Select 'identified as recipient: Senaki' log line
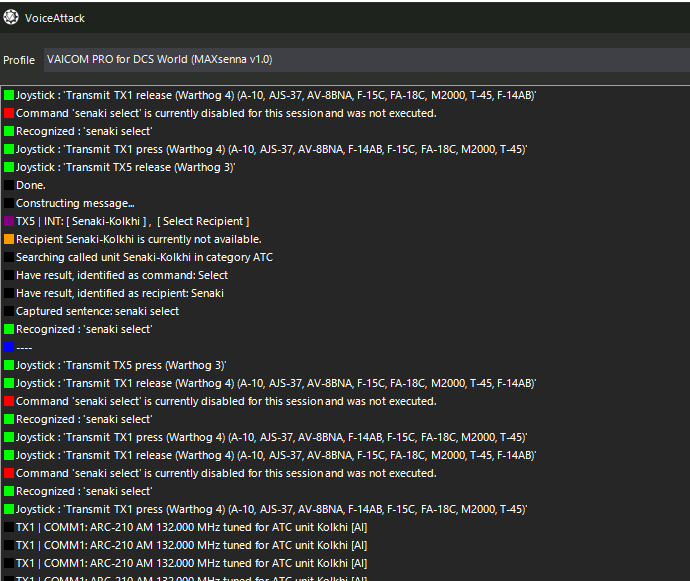The width and height of the screenshot is (690, 581). pos(119,293)
